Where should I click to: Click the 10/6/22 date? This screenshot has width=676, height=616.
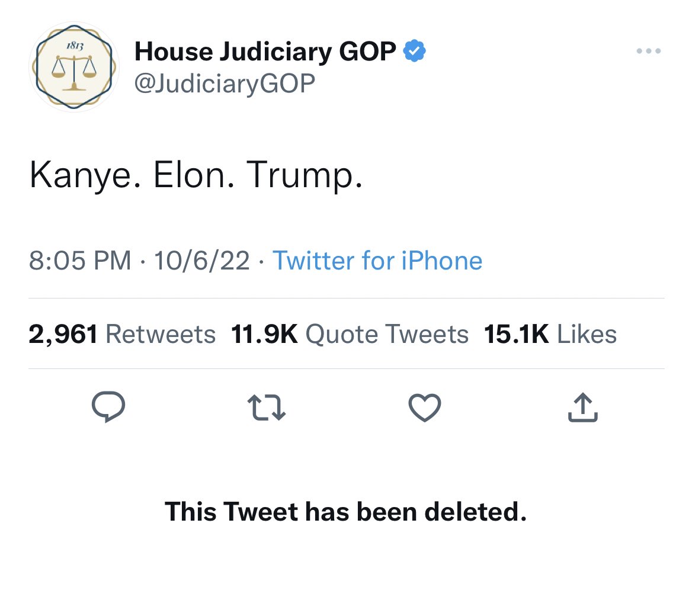tap(201, 261)
